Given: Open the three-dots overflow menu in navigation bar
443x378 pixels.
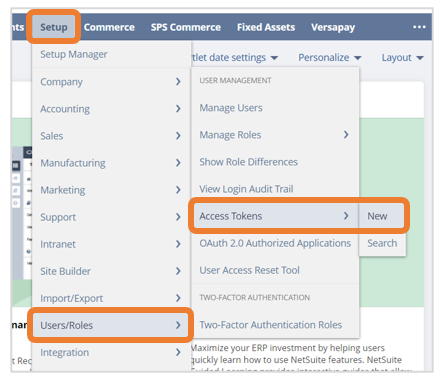Looking at the screenshot, I should click(x=419, y=27).
